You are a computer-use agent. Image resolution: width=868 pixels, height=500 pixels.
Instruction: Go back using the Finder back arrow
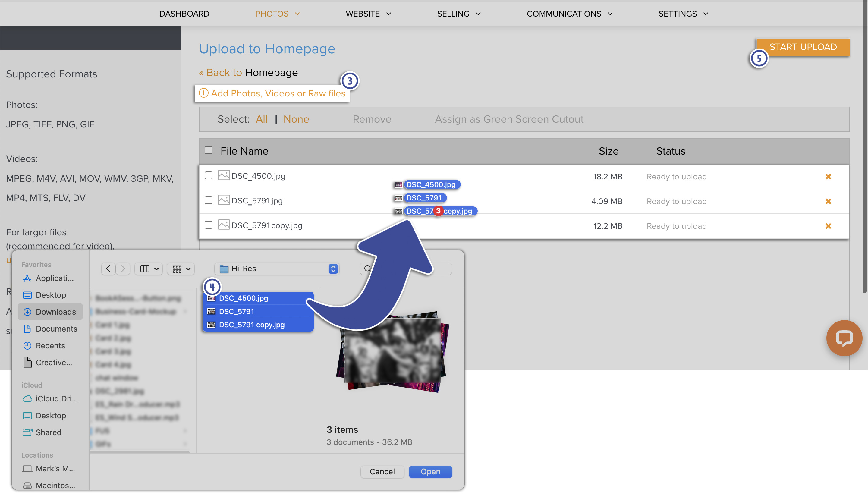click(x=108, y=269)
